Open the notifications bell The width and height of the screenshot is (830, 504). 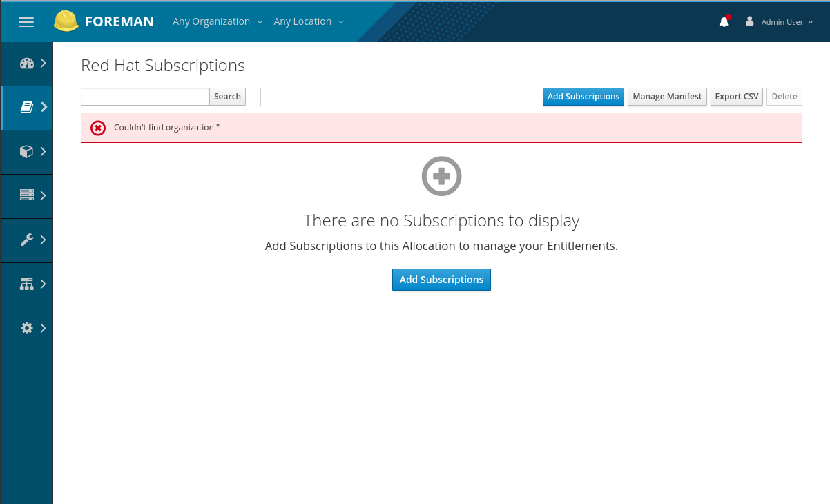click(724, 22)
